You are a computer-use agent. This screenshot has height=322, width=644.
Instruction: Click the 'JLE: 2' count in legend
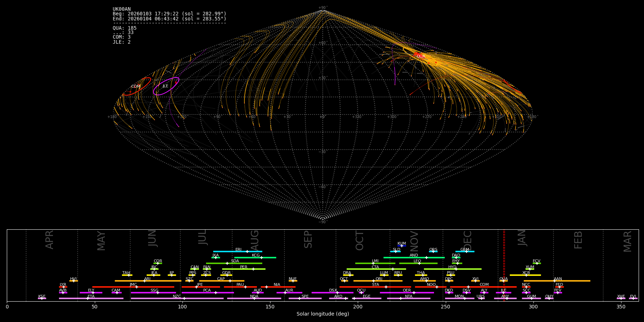(x=122, y=42)
